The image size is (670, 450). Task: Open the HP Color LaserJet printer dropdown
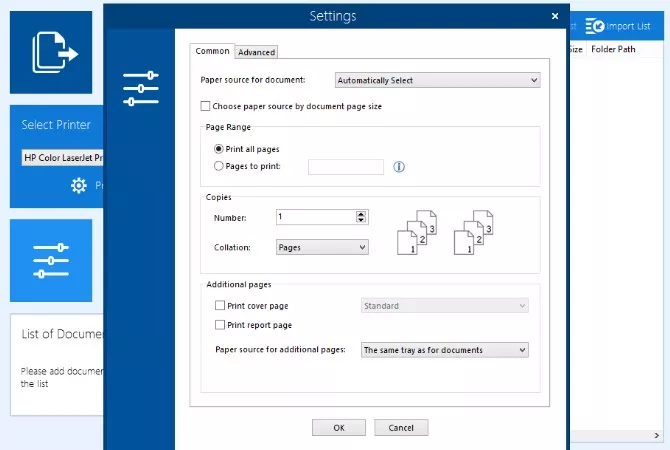pyautogui.click(x=62, y=158)
